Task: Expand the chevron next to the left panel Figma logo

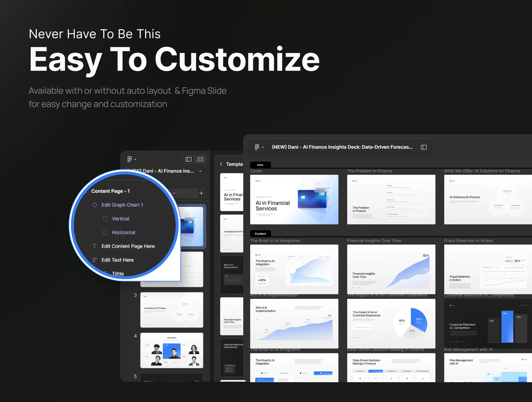Action: [x=135, y=159]
